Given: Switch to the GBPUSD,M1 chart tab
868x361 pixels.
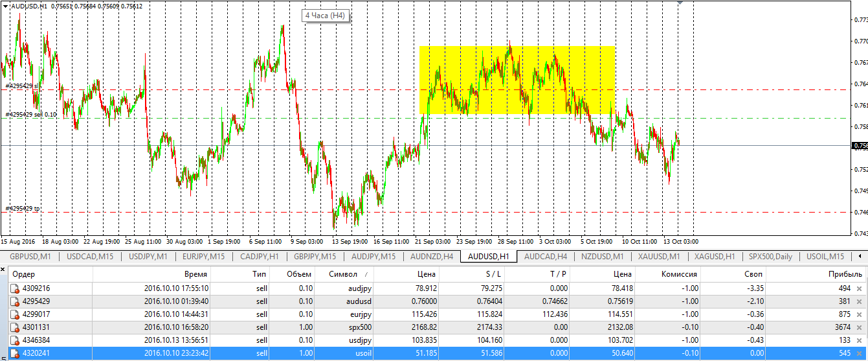Looking at the screenshot, I should 29,256.
